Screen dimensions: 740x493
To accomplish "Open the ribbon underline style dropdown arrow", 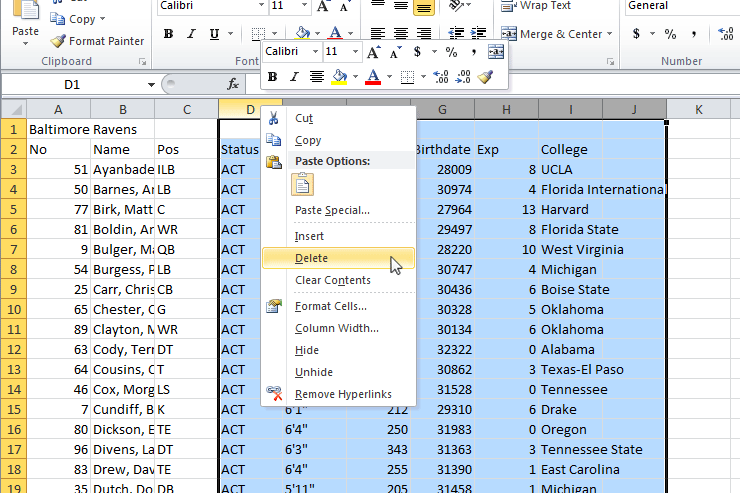I will pos(231,34).
